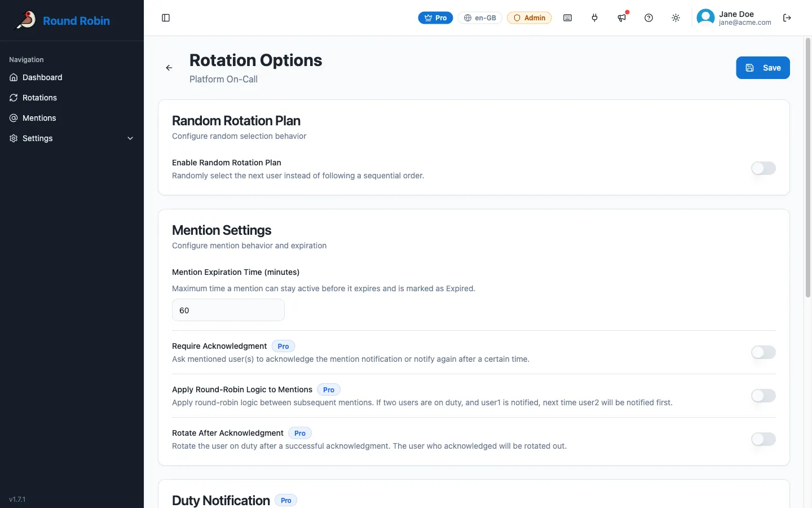The width and height of the screenshot is (812, 508).
Task: Focus the Mention Expiration Time field
Action: [228, 310]
